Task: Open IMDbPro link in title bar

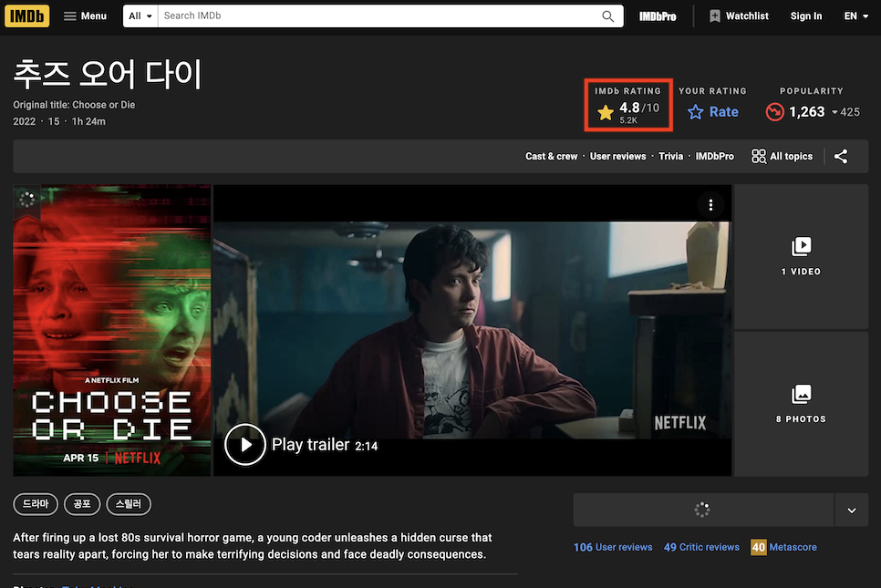Action: click(x=715, y=156)
